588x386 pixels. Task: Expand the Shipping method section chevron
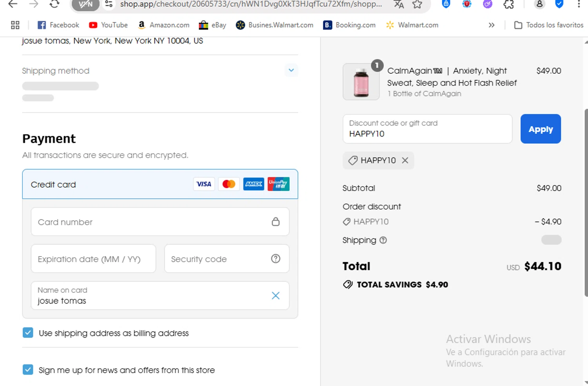click(x=291, y=70)
